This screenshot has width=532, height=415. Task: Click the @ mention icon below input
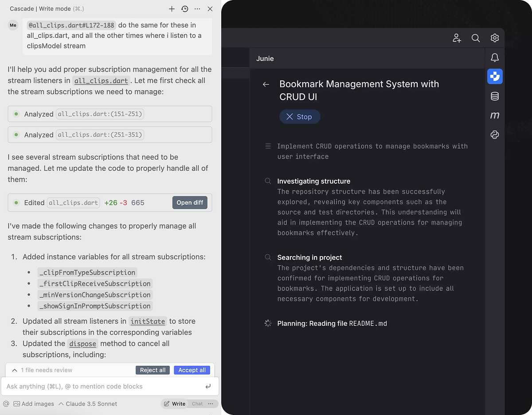pyautogui.click(x=6, y=403)
